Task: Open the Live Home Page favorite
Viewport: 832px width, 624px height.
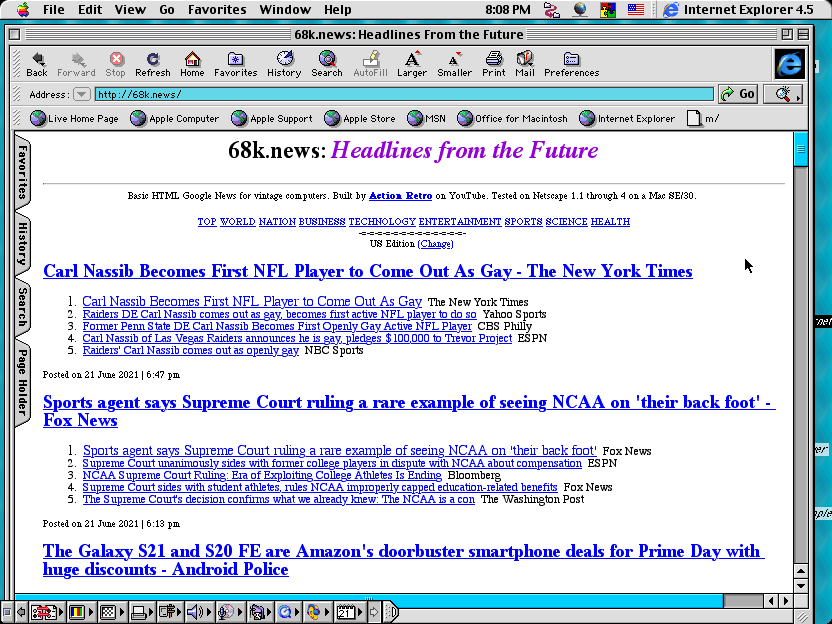Action: 74,118
